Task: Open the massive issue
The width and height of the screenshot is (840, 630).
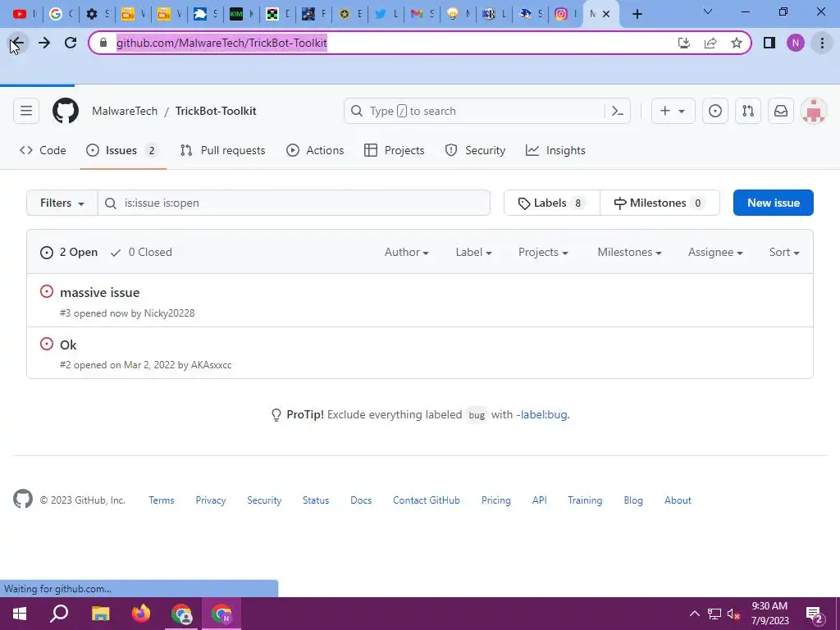Action: (x=99, y=293)
